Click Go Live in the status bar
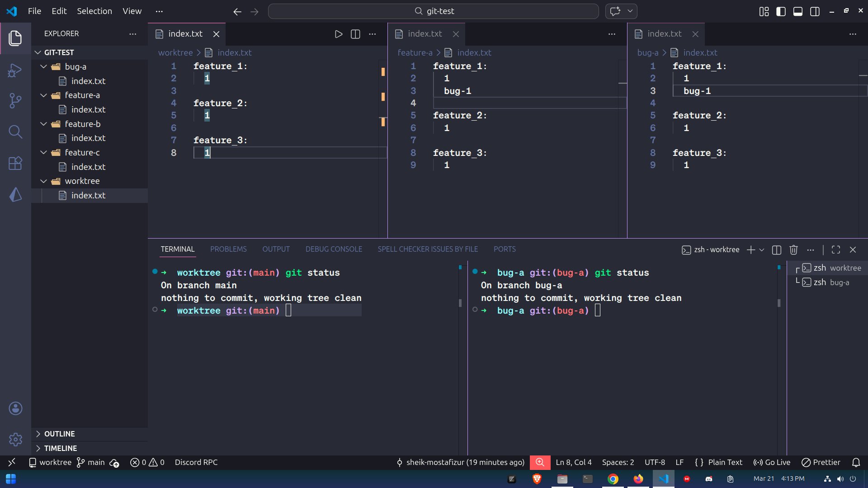The width and height of the screenshot is (868, 488). 772,462
